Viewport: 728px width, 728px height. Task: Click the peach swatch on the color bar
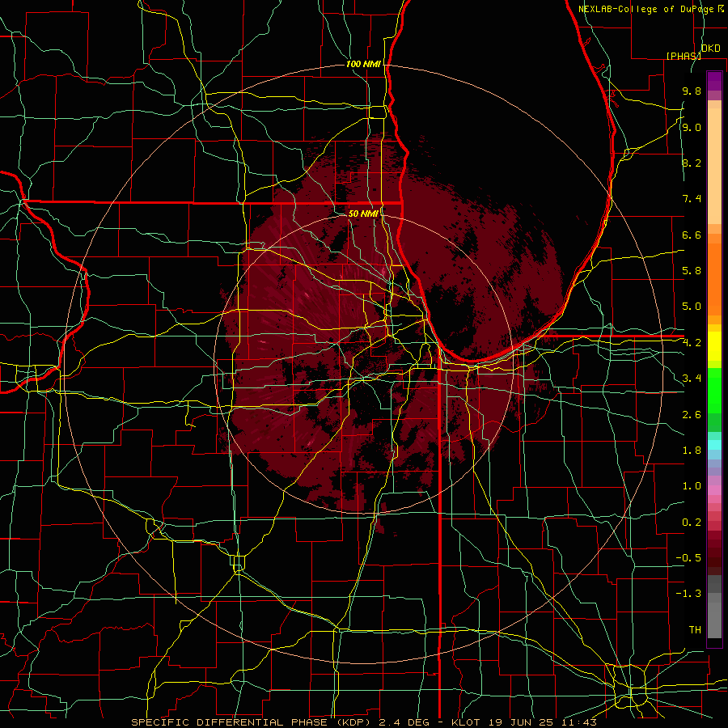pyautogui.click(x=714, y=166)
